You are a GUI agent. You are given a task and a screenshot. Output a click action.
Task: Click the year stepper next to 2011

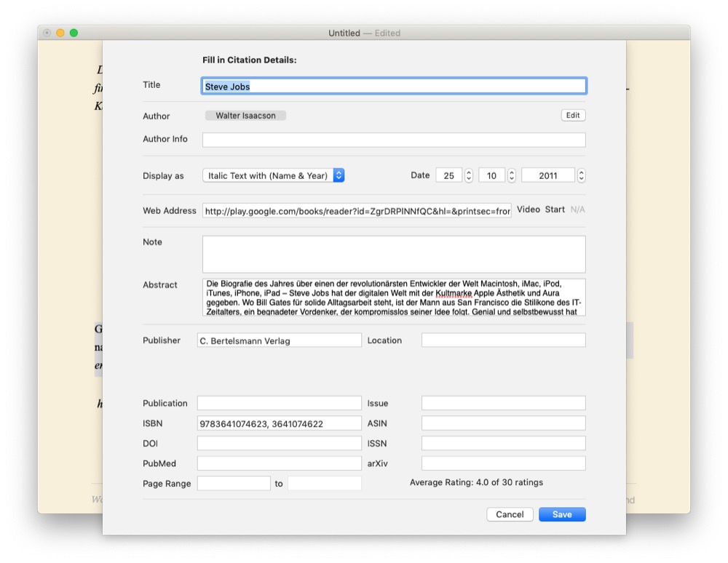(x=581, y=175)
